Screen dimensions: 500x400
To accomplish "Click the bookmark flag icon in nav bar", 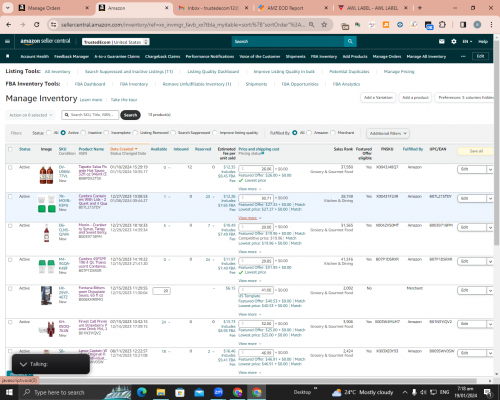I will click(8, 56).
